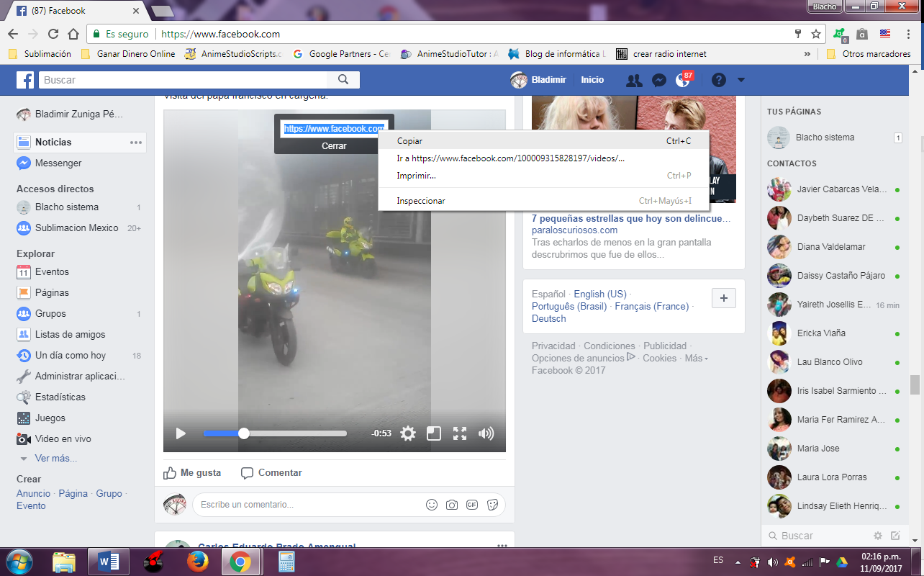Enter fullscreen mode on the video
Viewport: 924px width, 576px height.
(460, 433)
